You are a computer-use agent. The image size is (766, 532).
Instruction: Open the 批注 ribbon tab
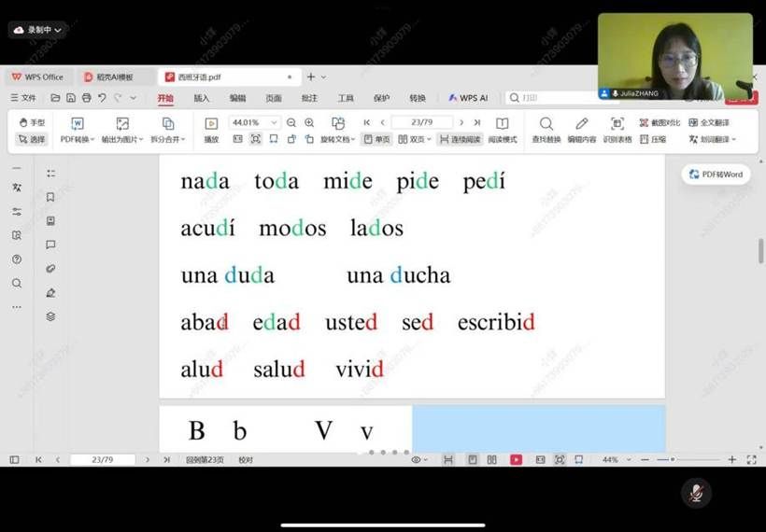(x=309, y=98)
